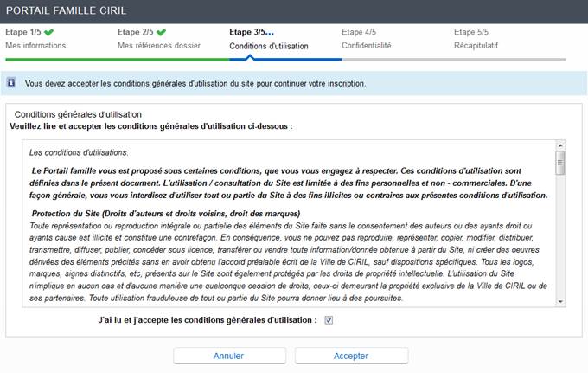Viewport: 588px width, 373px height.
Task: Go to step Mes informations
Action: [x=37, y=45]
